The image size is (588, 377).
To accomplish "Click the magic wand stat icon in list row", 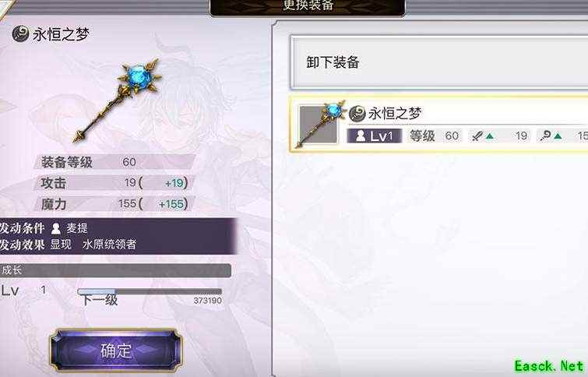I will point(545,136).
